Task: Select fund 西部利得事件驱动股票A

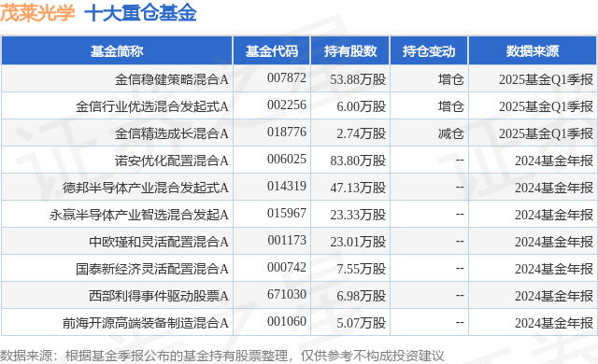Action: click(x=159, y=296)
